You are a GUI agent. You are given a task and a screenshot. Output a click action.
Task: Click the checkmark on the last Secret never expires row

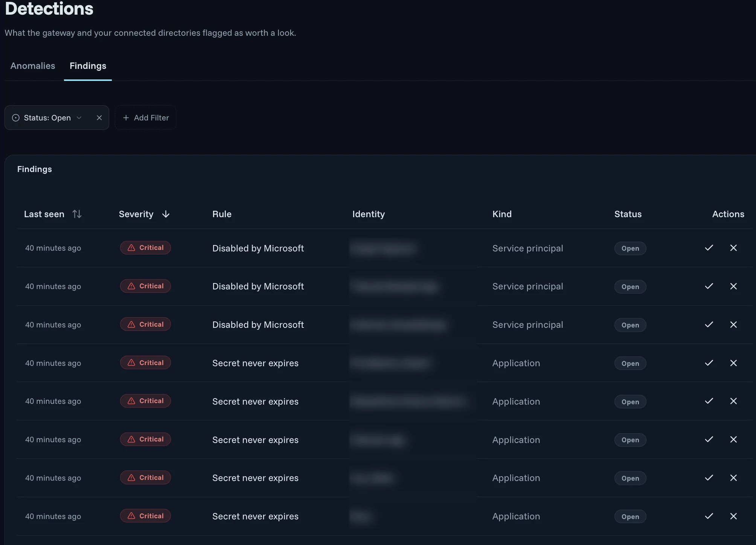[709, 516]
